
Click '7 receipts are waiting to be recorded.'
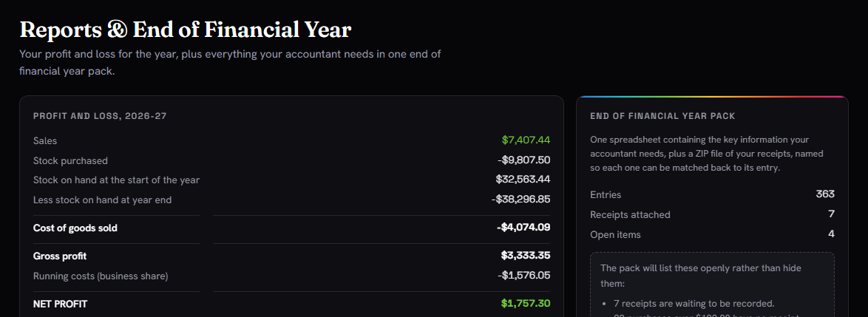pos(694,304)
